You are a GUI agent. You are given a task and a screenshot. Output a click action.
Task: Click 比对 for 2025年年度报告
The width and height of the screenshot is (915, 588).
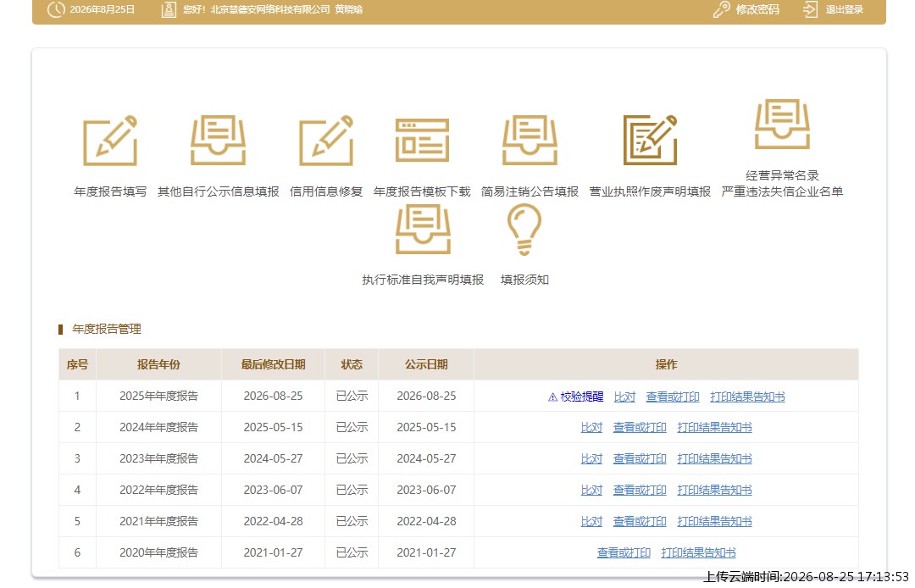pyautogui.click(x=624, y=397)
